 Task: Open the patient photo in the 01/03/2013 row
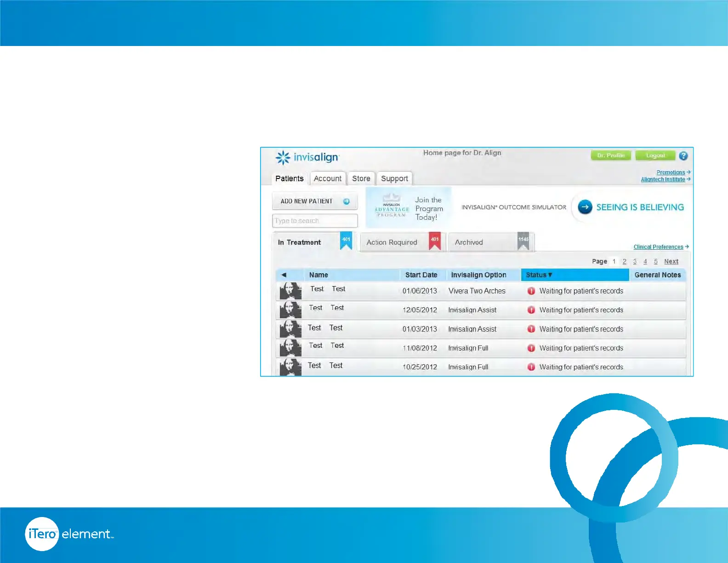tap(290, 329)
